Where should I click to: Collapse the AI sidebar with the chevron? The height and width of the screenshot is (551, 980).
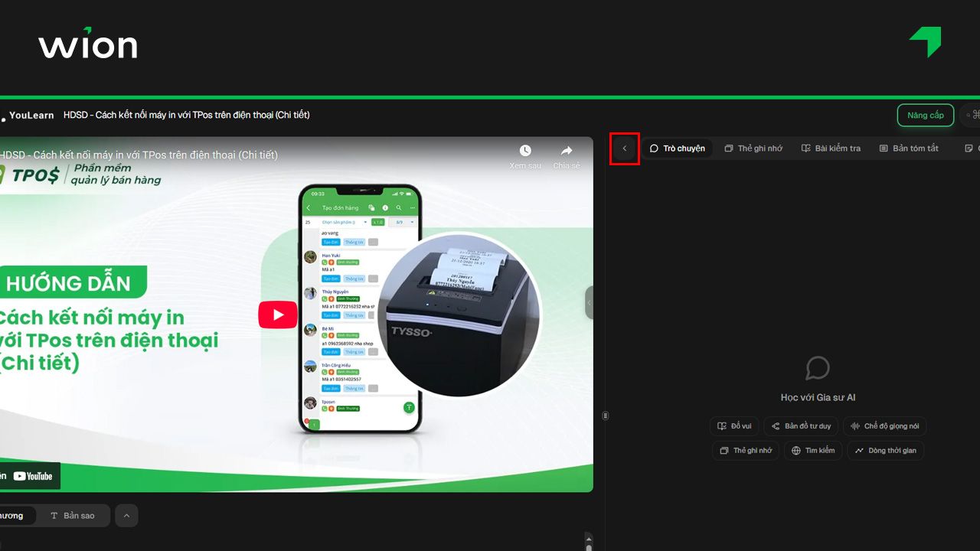click(624, 148)
